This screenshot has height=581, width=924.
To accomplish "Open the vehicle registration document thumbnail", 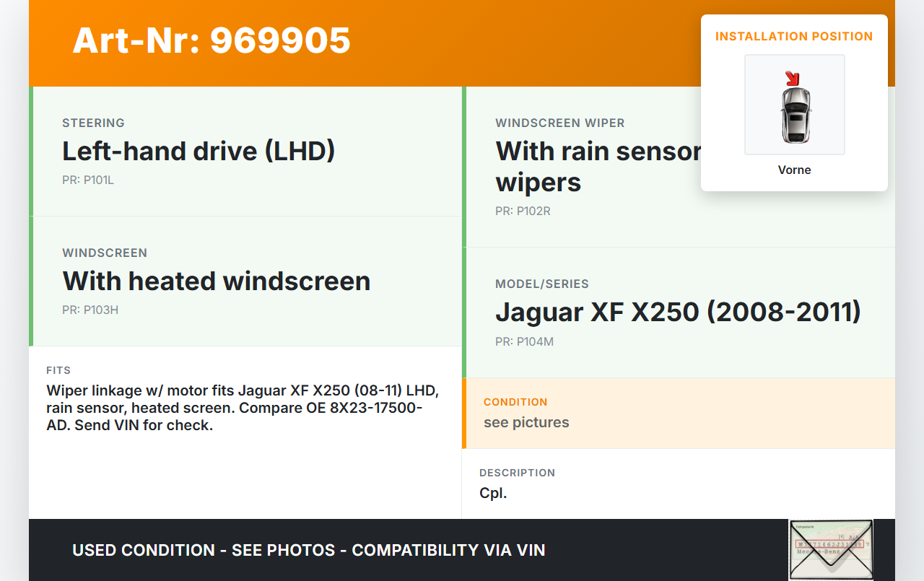I will click(830, 549).
